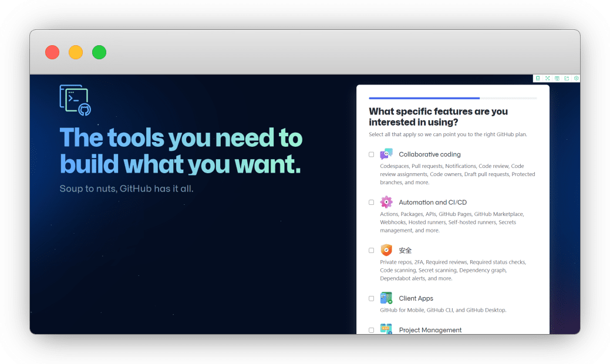Click the Automation and CI/CD gear icon
The height and width of the screenshot is (364, 610).
point(386,203)
